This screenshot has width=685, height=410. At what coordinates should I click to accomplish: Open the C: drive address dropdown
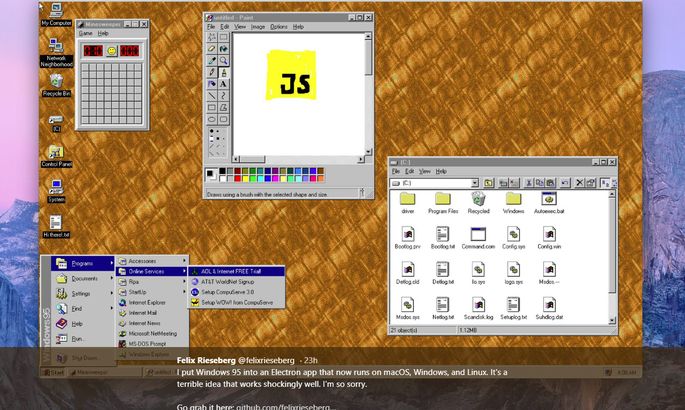click(475, 183)
